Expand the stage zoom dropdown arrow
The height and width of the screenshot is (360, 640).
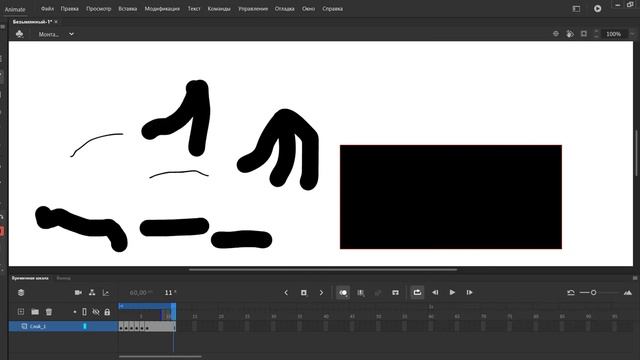click(x=632, y=34)
